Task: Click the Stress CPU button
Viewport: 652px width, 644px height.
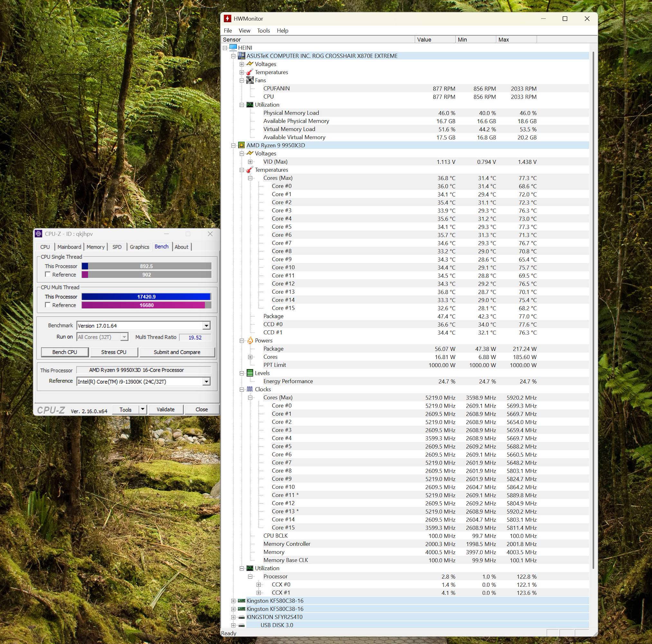Action: click(x=114, y=352)
